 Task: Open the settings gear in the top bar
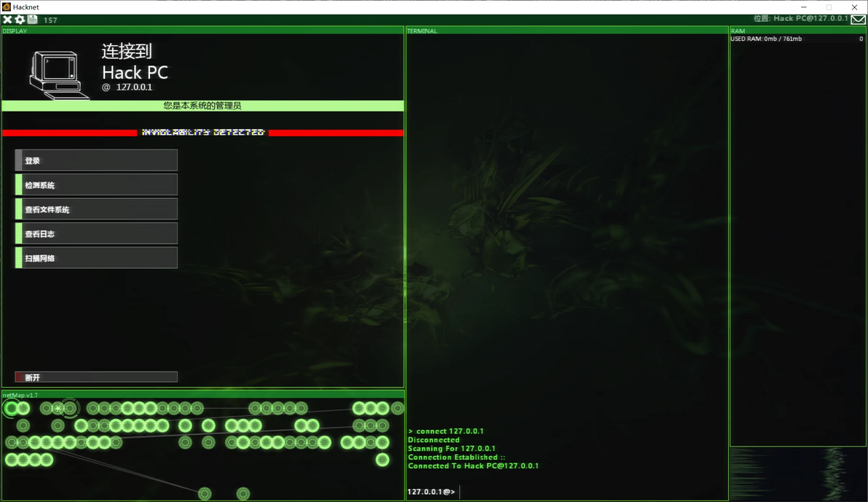pyautogui.click(x=20, y=20)
